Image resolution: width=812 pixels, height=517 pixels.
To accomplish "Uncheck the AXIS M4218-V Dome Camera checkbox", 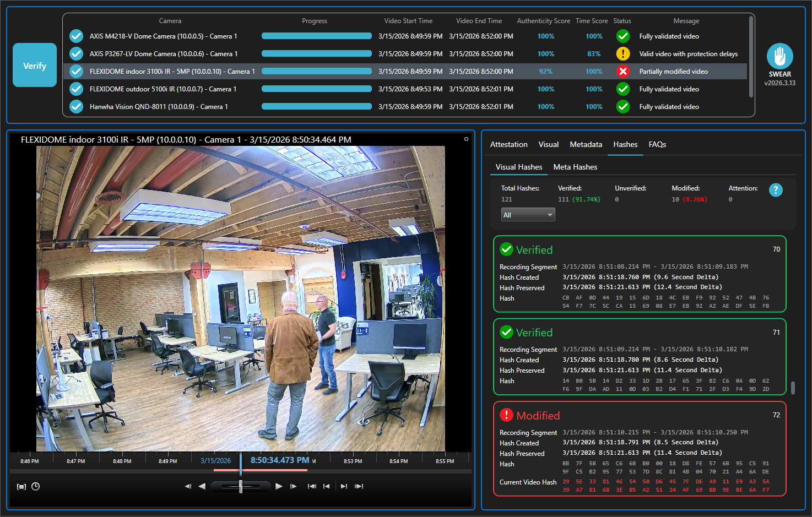I will [x=76, y=36].
